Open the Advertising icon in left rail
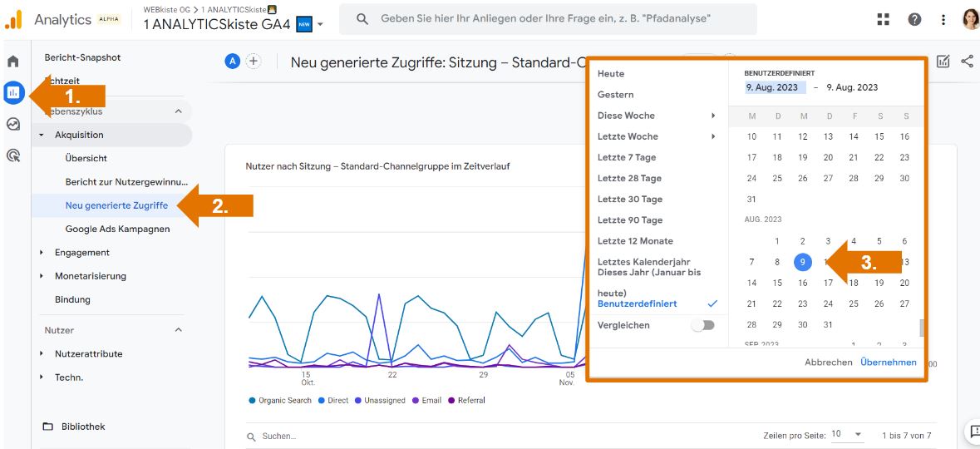Viewport: 980px width, 449px height. pos(13,155)
